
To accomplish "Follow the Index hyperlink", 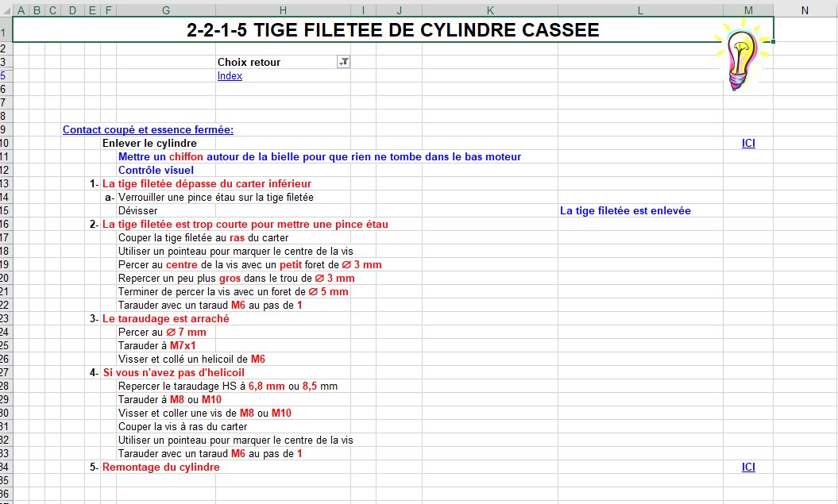I will coord(230,76).
